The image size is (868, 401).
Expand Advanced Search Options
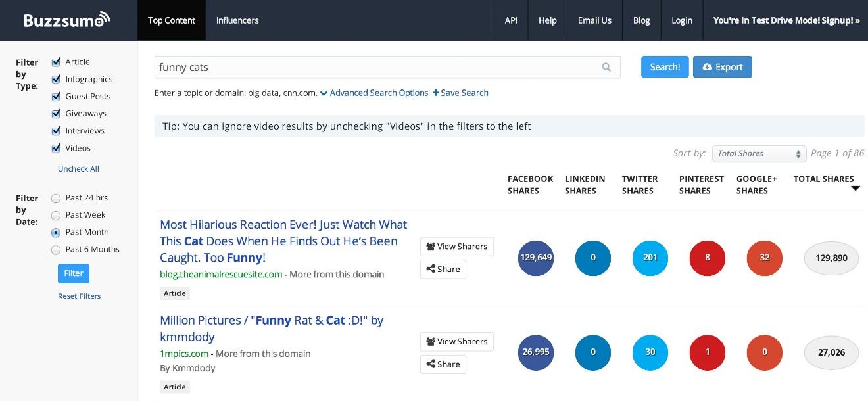click(374, 93)
